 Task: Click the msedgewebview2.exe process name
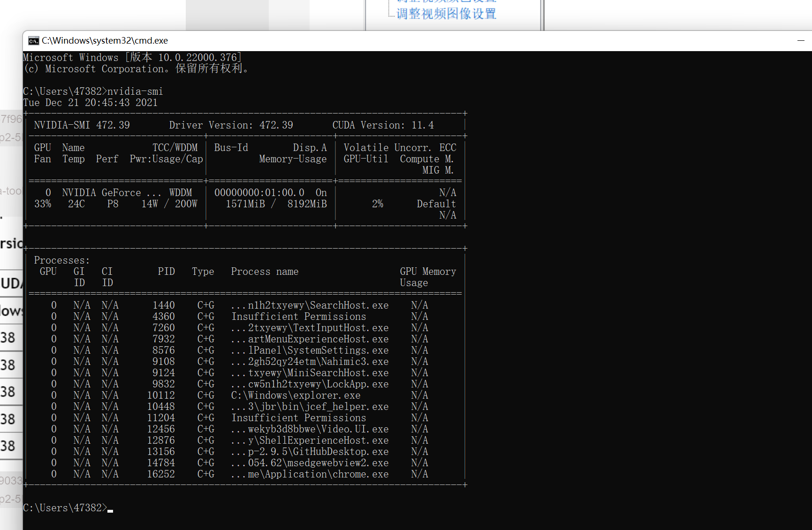pyautogui.click(x=310, y=463)
